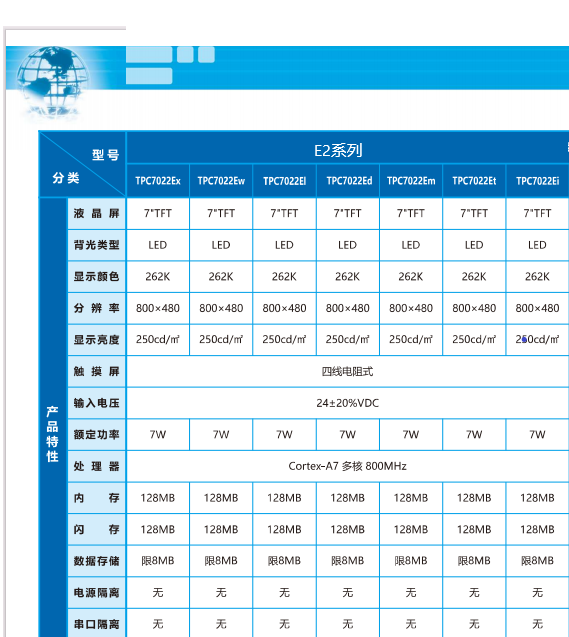Screen dimensions: 569x637
Task: Select the TPC7022Ew column header
Action: click(x=221, y=181)
